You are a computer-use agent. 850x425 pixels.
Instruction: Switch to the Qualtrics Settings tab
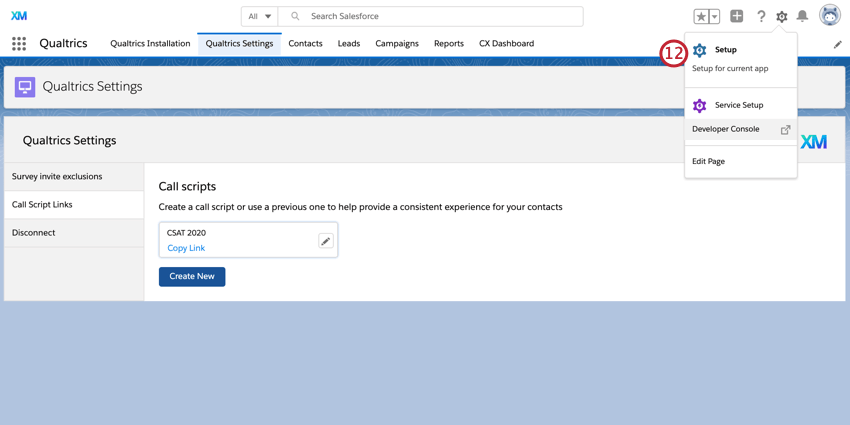pyautogui.click(x=239, y=43)
